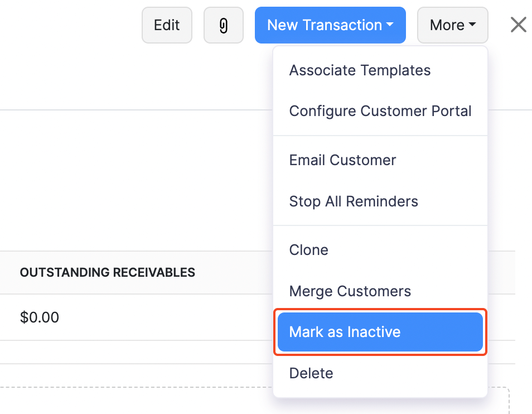Open the New Transaction dropdown
532x414 pixels.
pos(330,25)
